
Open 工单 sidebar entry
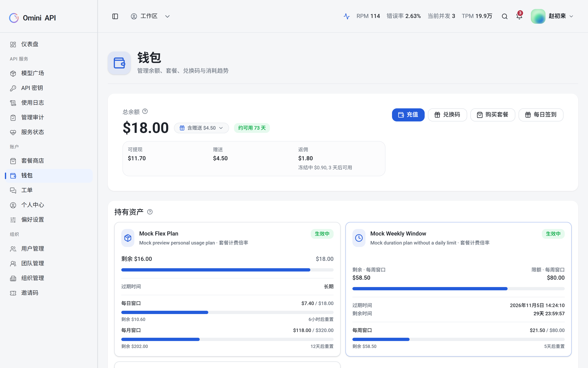[x=49, y=190]
